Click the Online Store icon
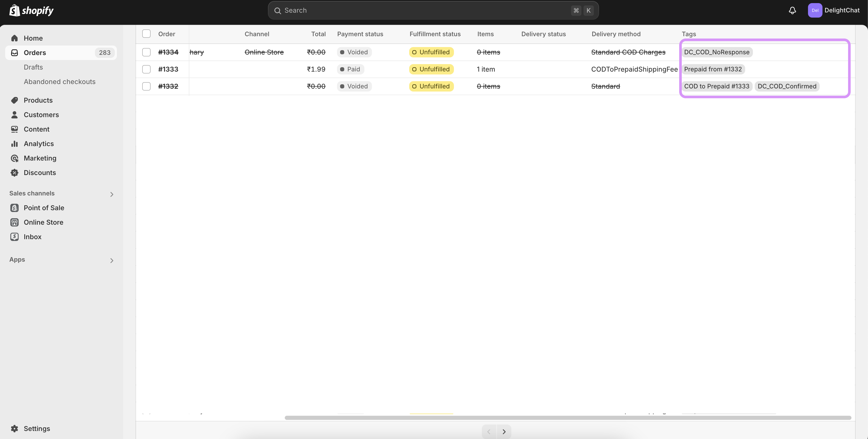868x439 pixels. tap(14, 222)
